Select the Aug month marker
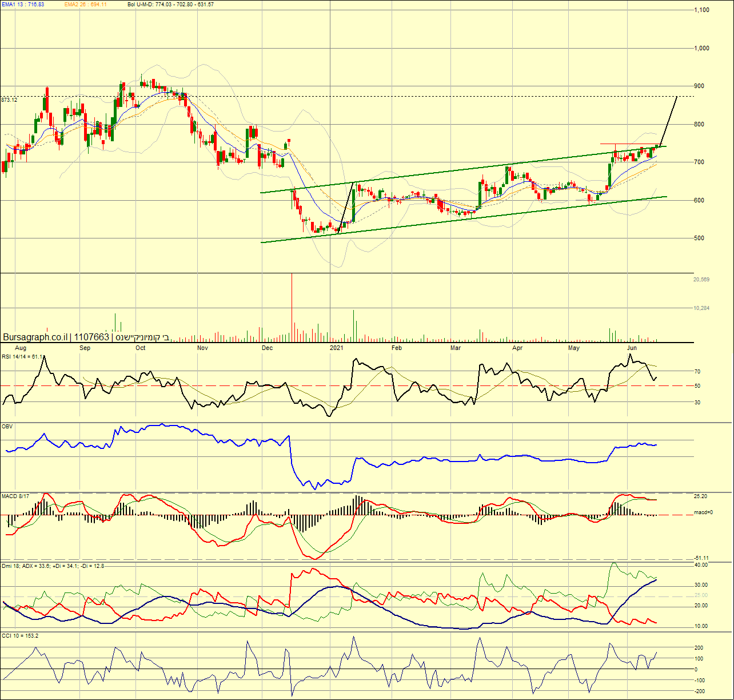Image resolution: width=734 pixels, height=700 pixels. click(x=21, y=348)
